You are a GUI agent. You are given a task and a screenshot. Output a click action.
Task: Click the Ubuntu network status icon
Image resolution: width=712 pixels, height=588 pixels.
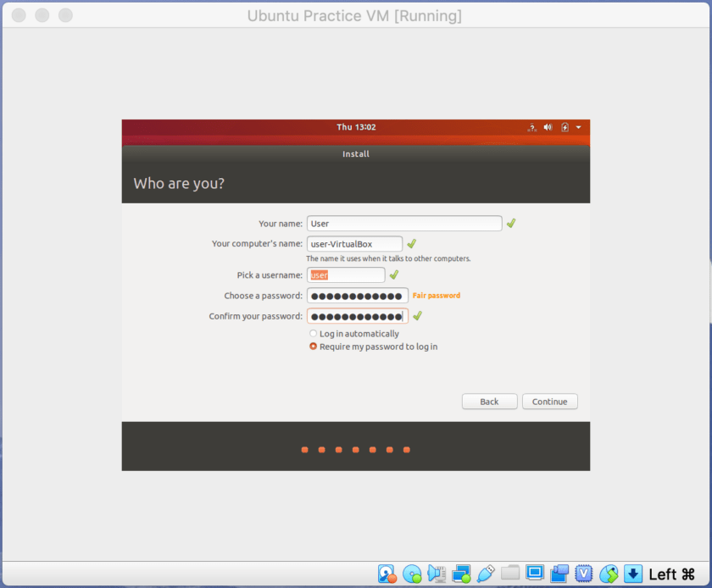click(531, 128)
